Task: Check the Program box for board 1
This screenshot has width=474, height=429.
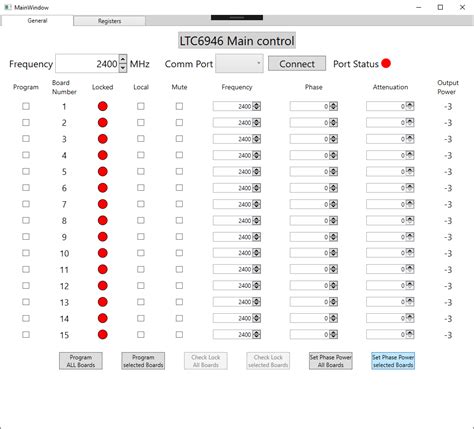Action: [x=26, y=106]
